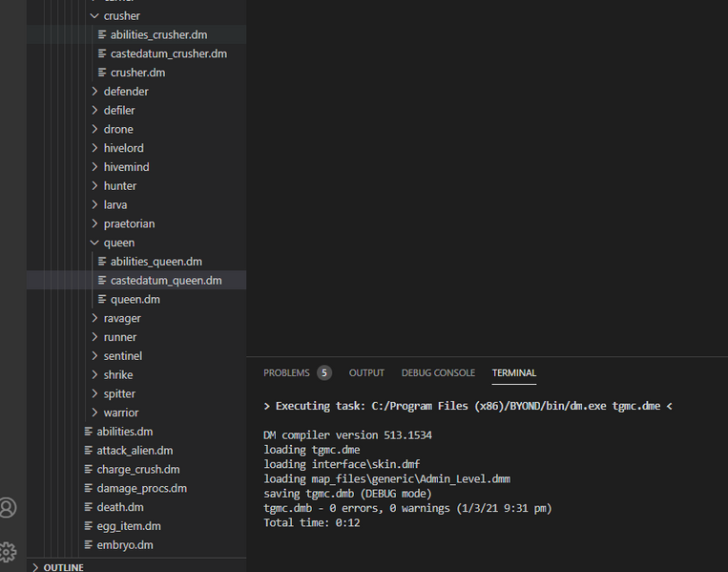728x572 pixels.
Task: Open queen.dm file
Action: tap(135, 300)
